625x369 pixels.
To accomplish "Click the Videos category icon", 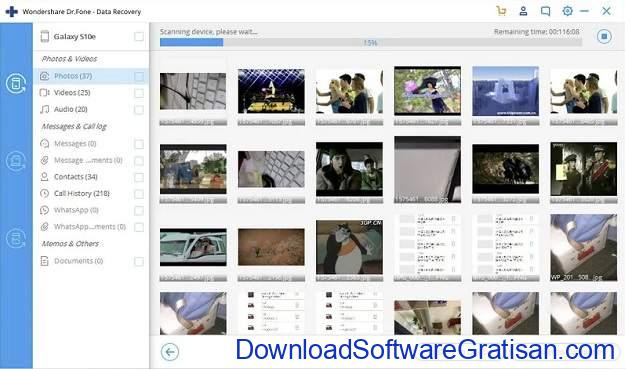I will click(45, 92).
